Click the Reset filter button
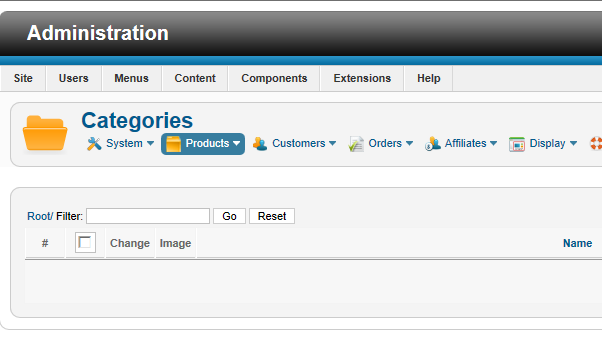Viewport: 602px width, 361px height. tap(272, 216)
